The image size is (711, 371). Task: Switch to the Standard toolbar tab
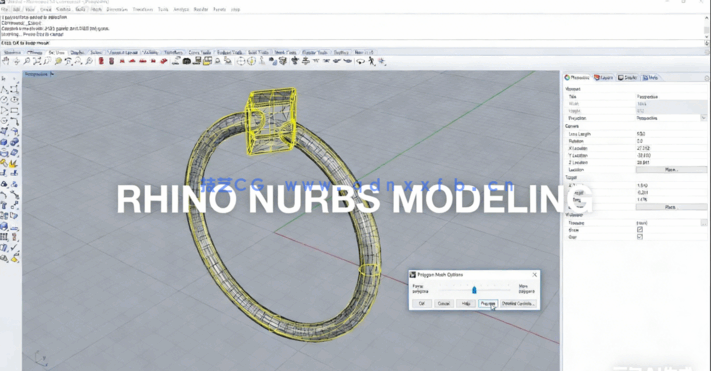click(12, 53)
